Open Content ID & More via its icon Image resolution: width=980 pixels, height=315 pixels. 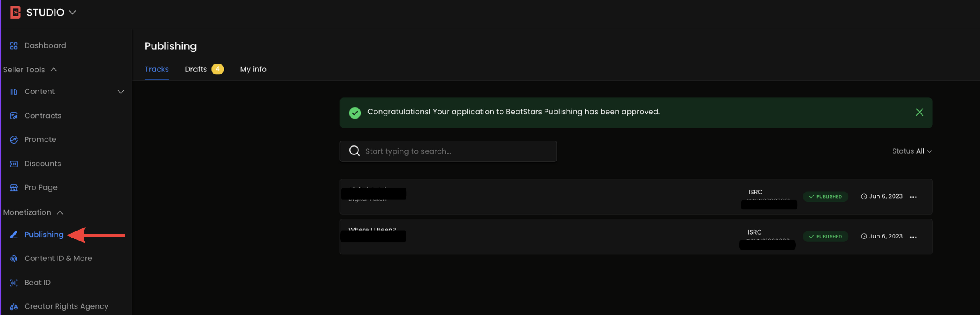pos(13,258)
